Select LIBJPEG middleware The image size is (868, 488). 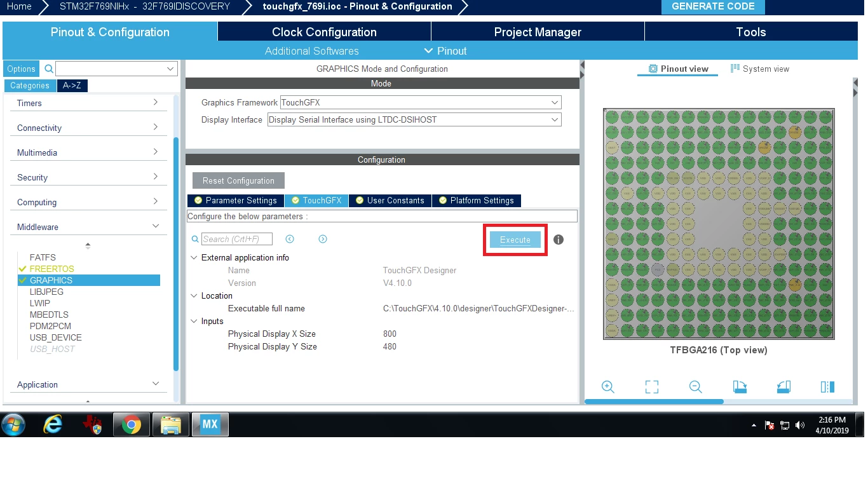(46, 292)
